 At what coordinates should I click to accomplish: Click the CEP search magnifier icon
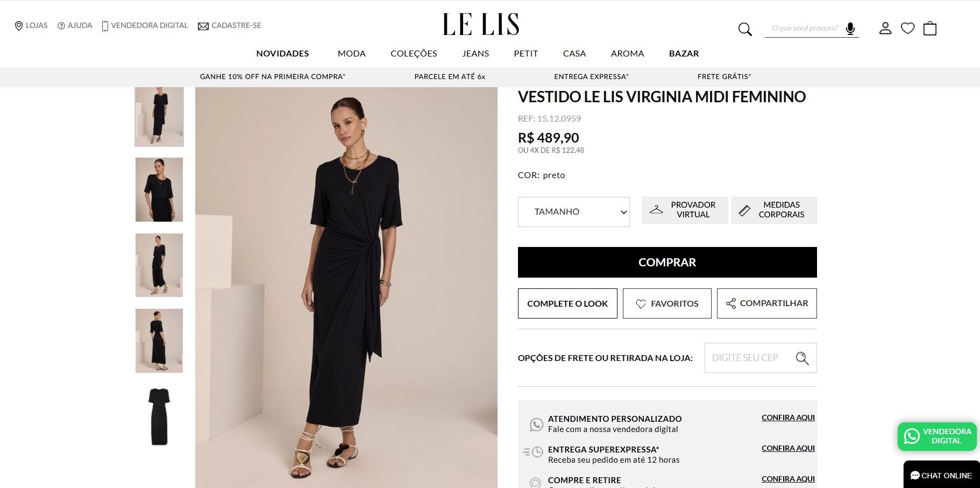coord(802,358)
